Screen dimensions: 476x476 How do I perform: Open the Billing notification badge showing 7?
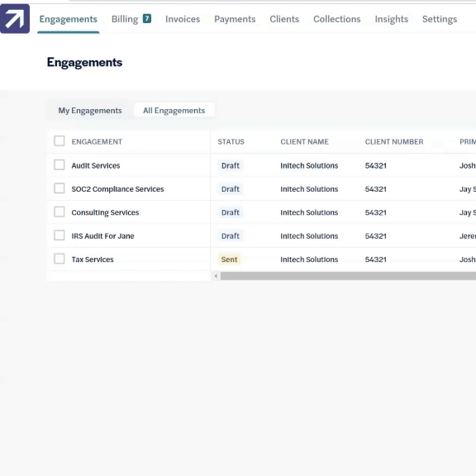(147, 18)
